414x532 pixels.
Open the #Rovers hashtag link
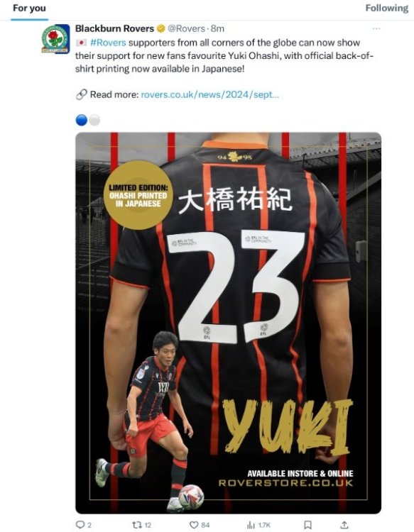(108, 43)
